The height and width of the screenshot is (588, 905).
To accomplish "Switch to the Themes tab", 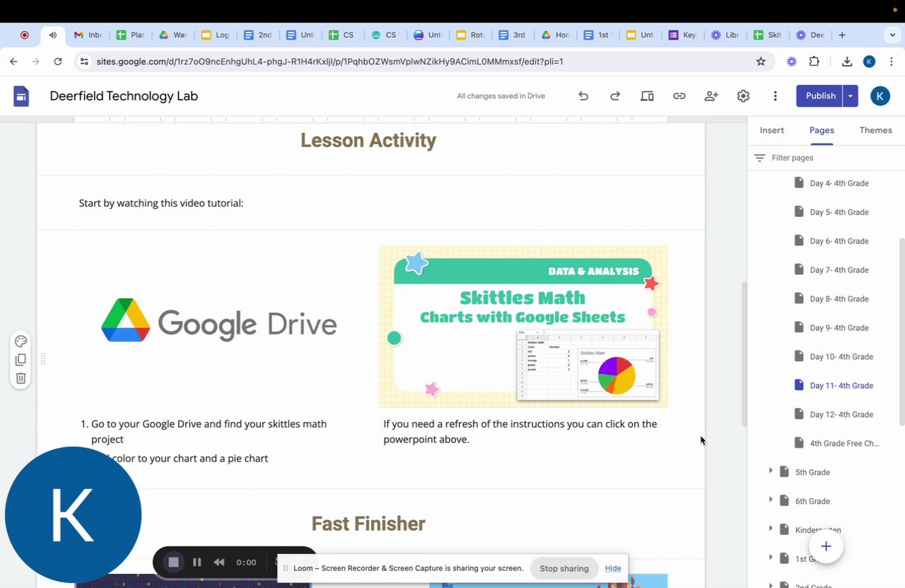I will click(x=875, y=130).
